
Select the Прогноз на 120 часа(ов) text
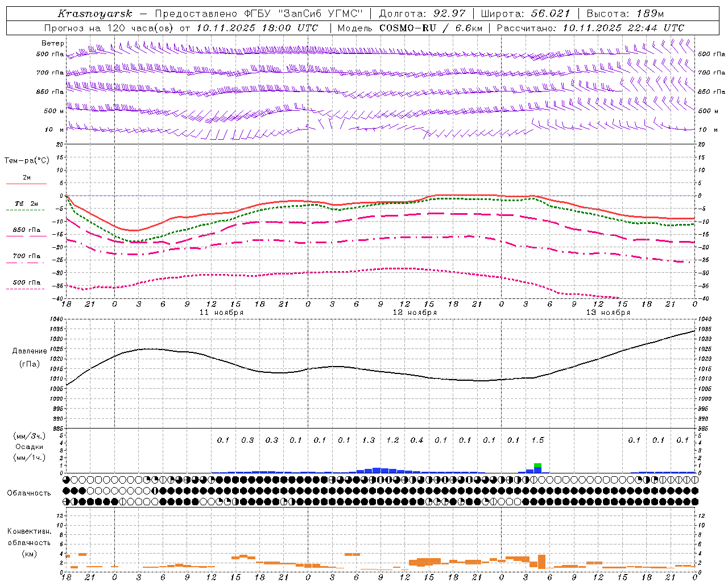pyautogui.click(x=109, y=28)
